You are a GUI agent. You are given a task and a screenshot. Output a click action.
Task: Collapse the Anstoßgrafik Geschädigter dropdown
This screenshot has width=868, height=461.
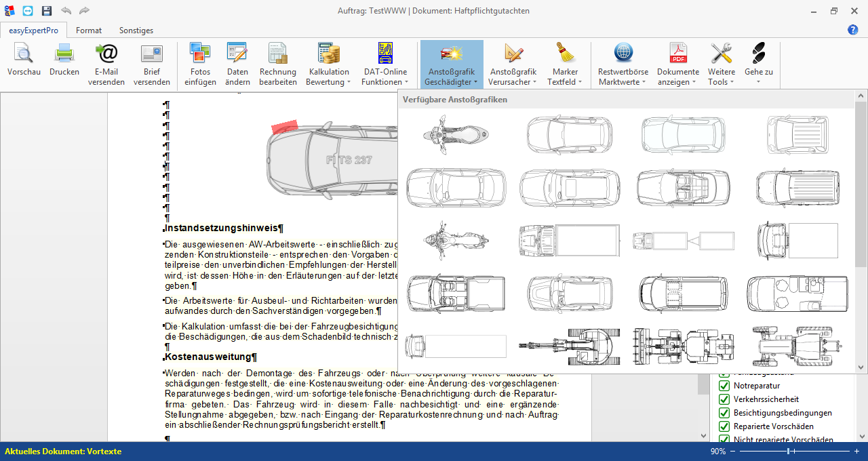[452, 64]
